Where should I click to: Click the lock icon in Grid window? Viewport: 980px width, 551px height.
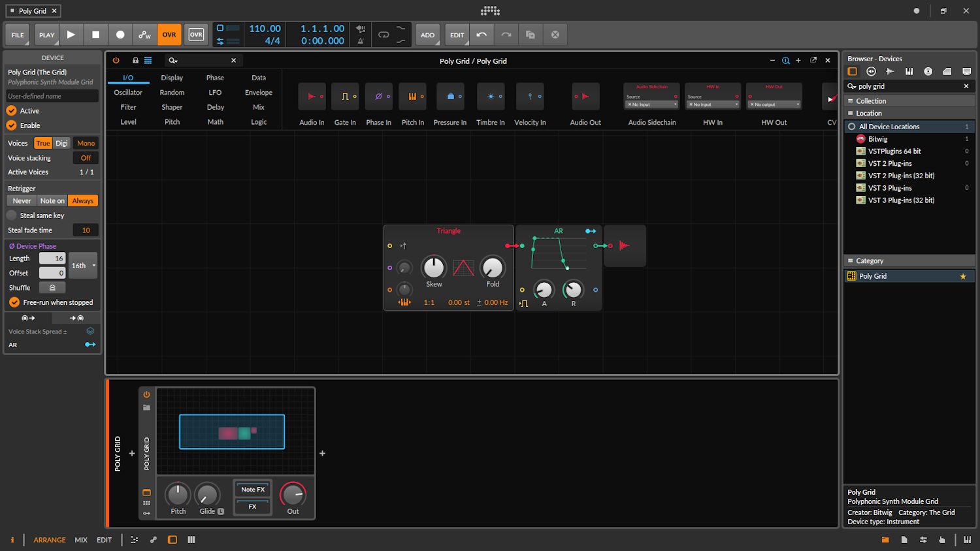pyautogui.click(x=136, y=60)
